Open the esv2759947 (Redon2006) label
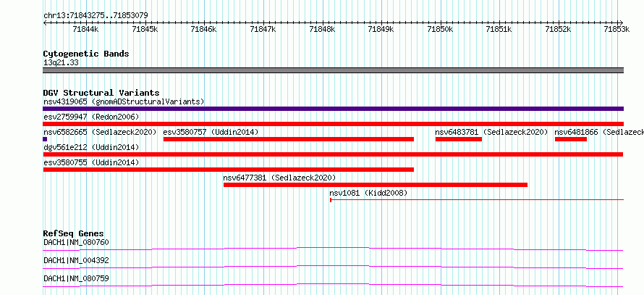 click(x=91, y=117)
